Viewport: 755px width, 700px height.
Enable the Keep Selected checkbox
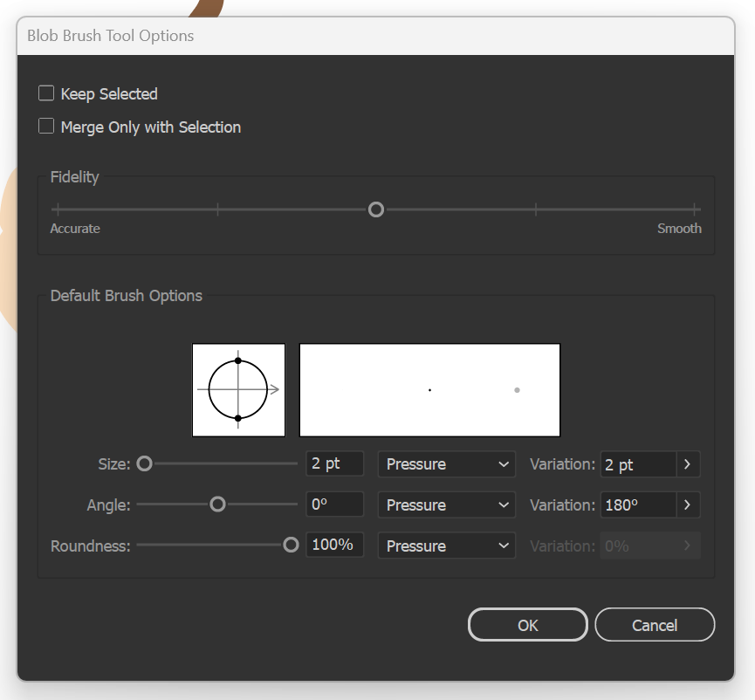[45, 93]
